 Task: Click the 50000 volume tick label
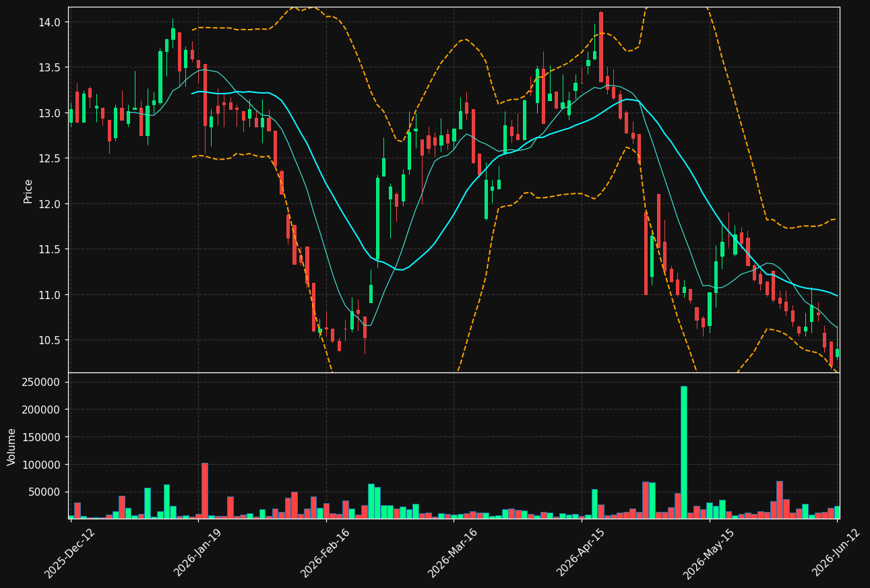click(45, 492)
